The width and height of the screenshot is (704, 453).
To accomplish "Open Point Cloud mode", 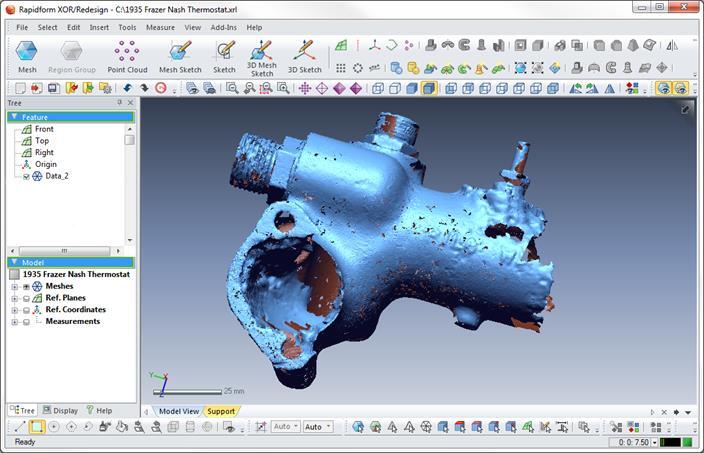I will (127, 57).
